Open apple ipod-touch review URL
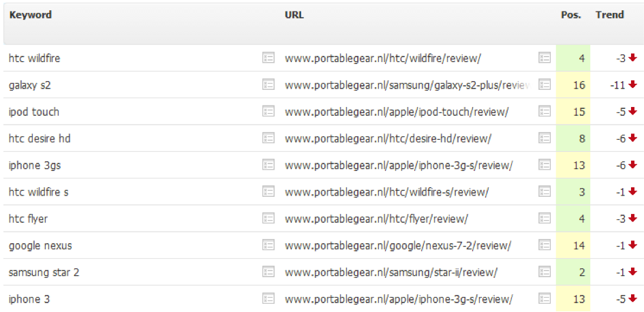The image size is (644, 312). 397,112
